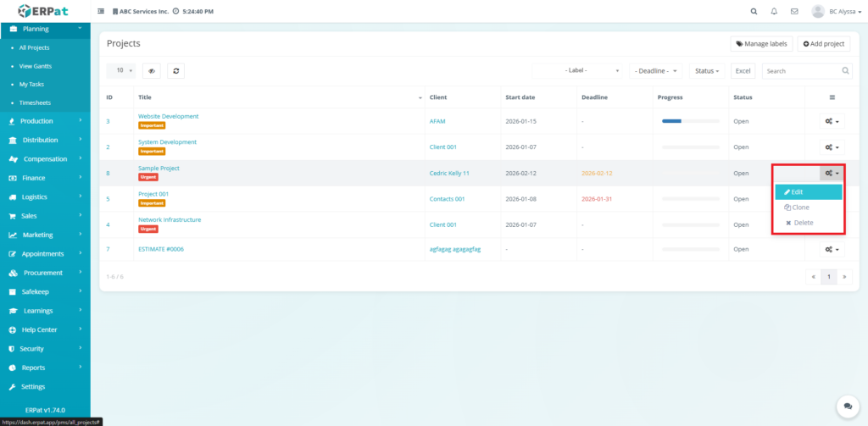Click the column menu icon in table header
The image size is (868, 426).
click(832, 97)
